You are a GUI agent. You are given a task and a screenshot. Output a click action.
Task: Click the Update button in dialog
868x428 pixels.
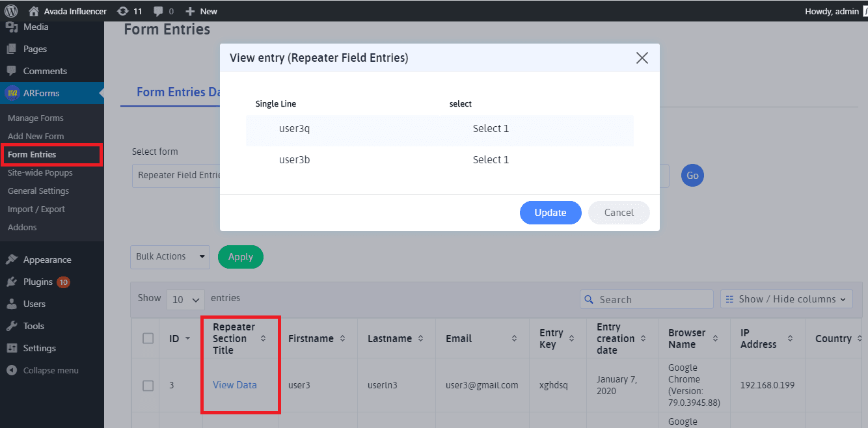tap(550, 213)
